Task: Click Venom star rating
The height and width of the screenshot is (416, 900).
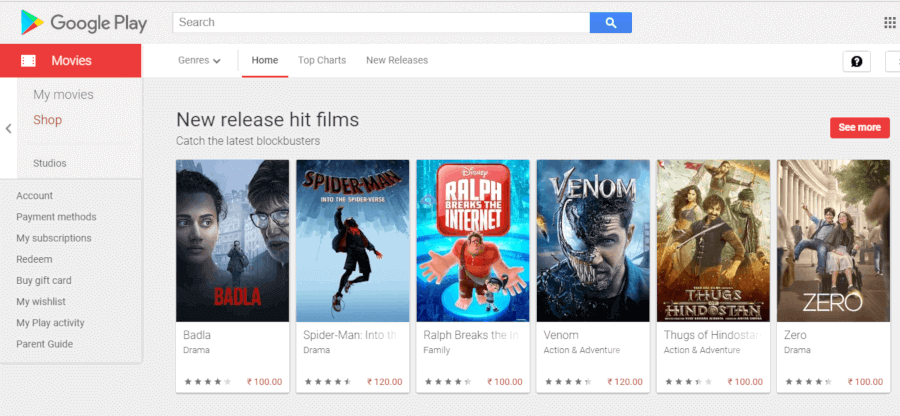Action: tap(568, 382)
